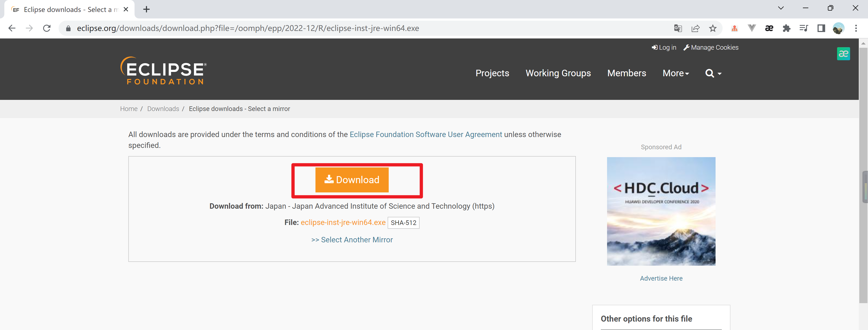The width and height of the screenshot is (868, 330).
Task: Open the Eclipse Foundation Software User Agreement
Action: click(x=426, y=135)
